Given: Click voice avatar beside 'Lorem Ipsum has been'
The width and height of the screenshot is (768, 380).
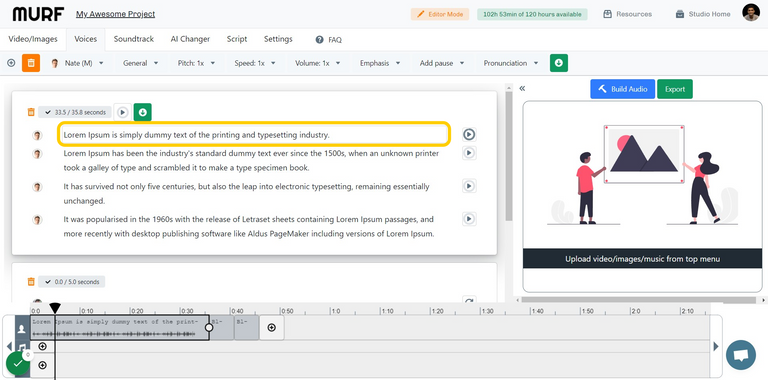Looking at the screenshot, I should click(37, 154).
